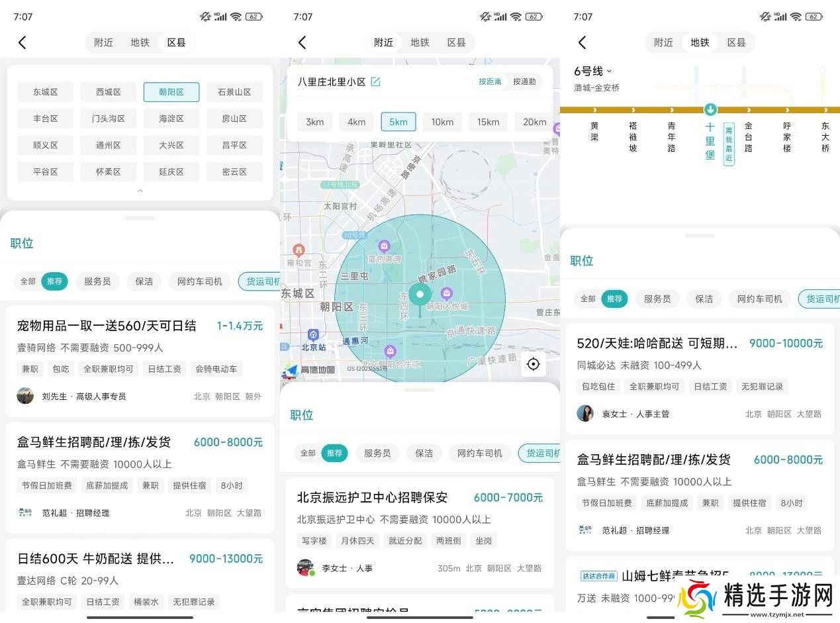Grab the job sheet handle above the map listing

[420, 390]
